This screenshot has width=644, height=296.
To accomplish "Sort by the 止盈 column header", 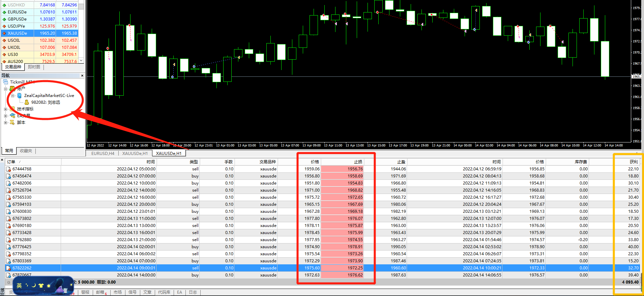I will (385, 162).
